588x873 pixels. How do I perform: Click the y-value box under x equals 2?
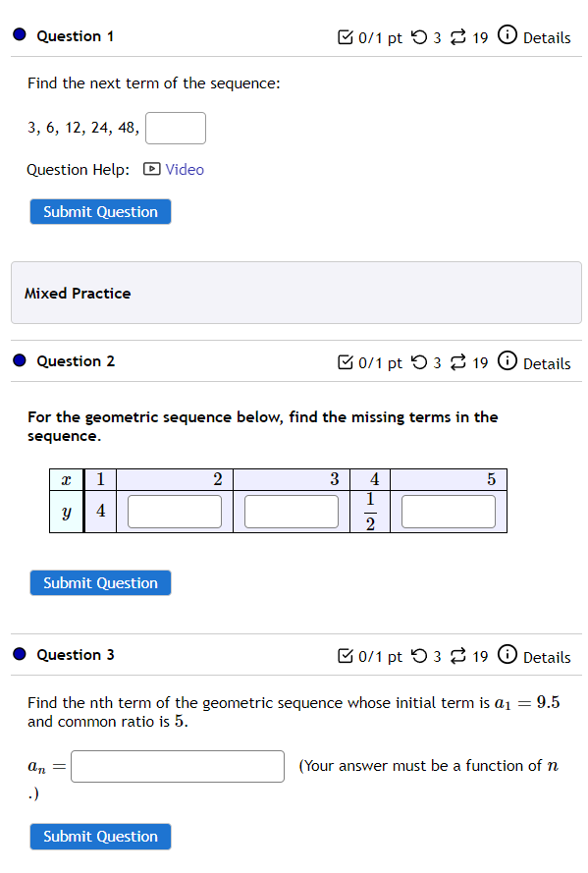pos(174,511)
